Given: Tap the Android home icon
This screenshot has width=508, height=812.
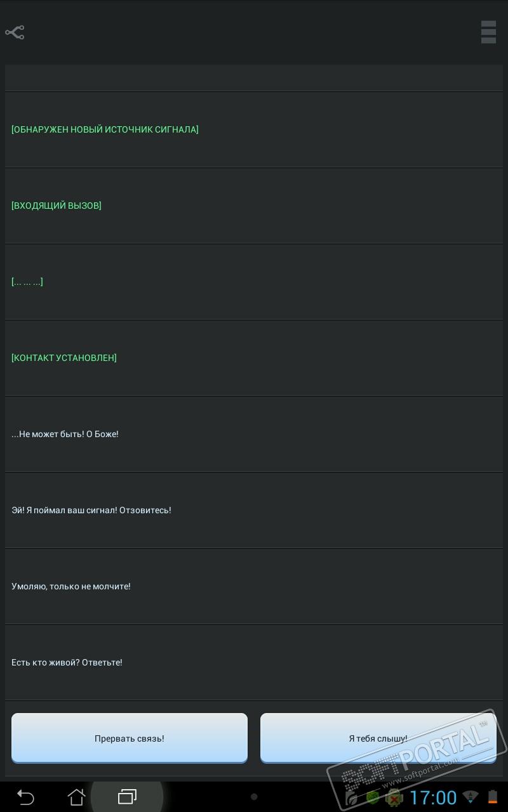Looking at the screenshot, I should click(x=76, y=797).
